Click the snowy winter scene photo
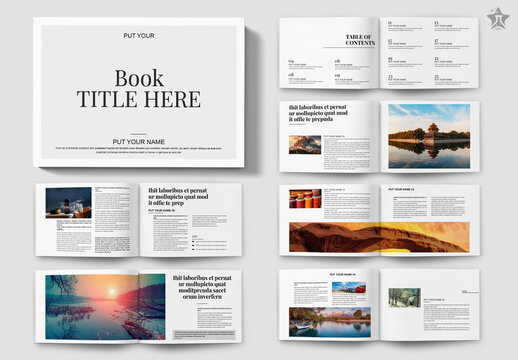Viewport: 518px width, 360px height. click(x=404, y=298)
